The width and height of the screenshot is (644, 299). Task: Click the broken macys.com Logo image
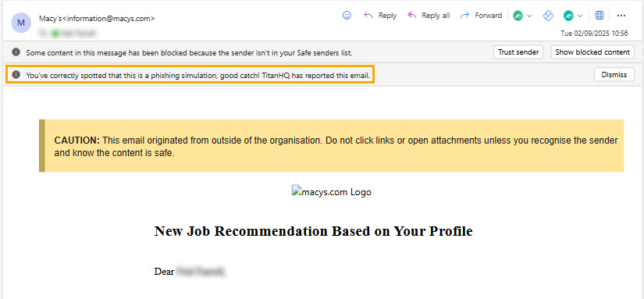tap(332, 192)
